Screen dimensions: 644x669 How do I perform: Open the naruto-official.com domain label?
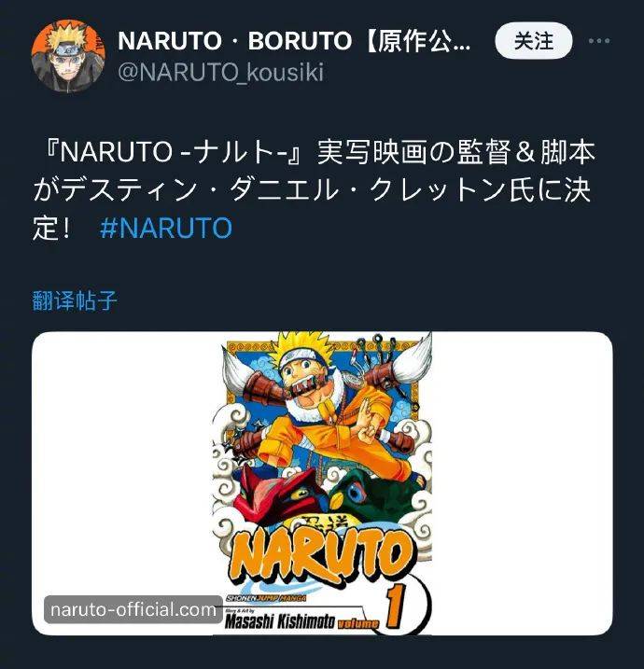[x=133, y=609]
